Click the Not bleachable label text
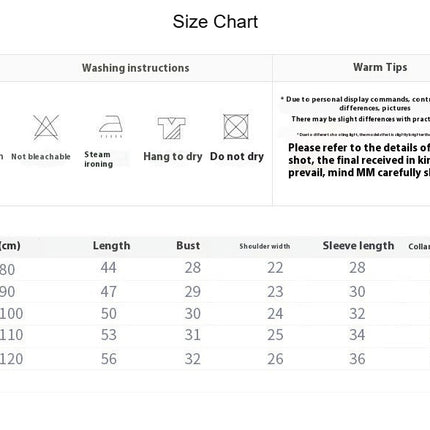 click(x=41, y=157)
